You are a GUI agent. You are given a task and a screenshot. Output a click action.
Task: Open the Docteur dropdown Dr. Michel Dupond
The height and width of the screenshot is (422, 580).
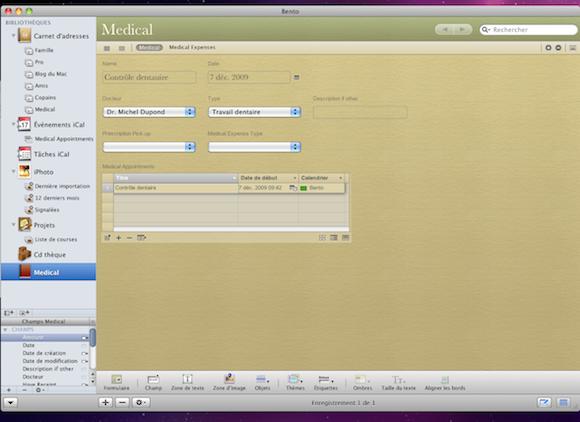[x=149, y=112]
